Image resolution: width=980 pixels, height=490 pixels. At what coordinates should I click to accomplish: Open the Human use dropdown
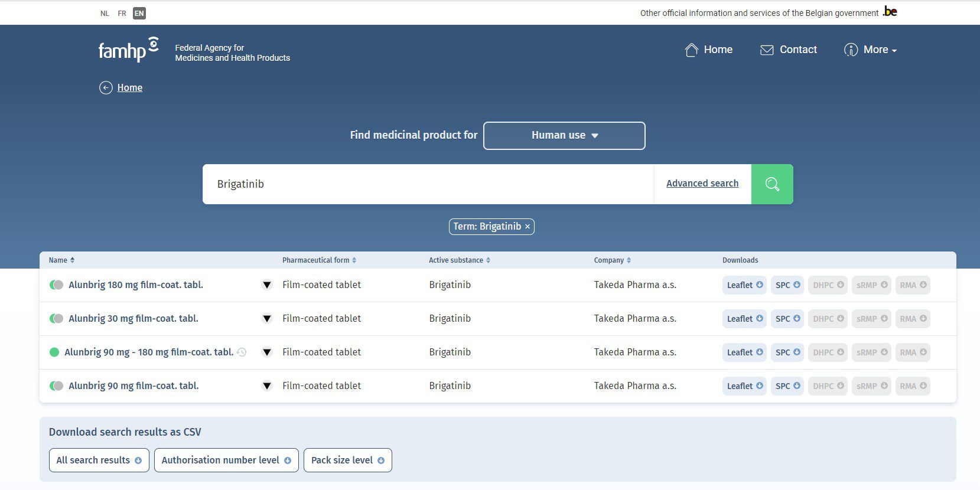click(564, 136)
